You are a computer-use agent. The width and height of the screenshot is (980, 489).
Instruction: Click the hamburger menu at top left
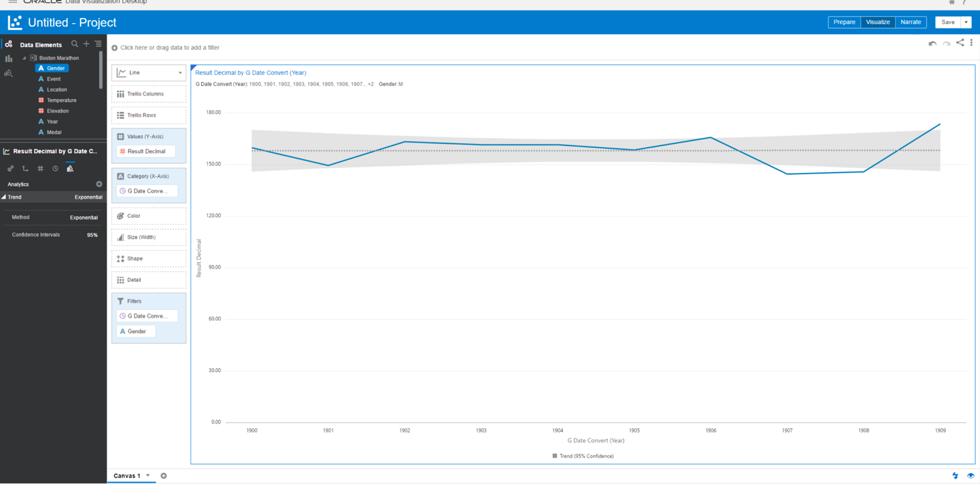[12, 3]
